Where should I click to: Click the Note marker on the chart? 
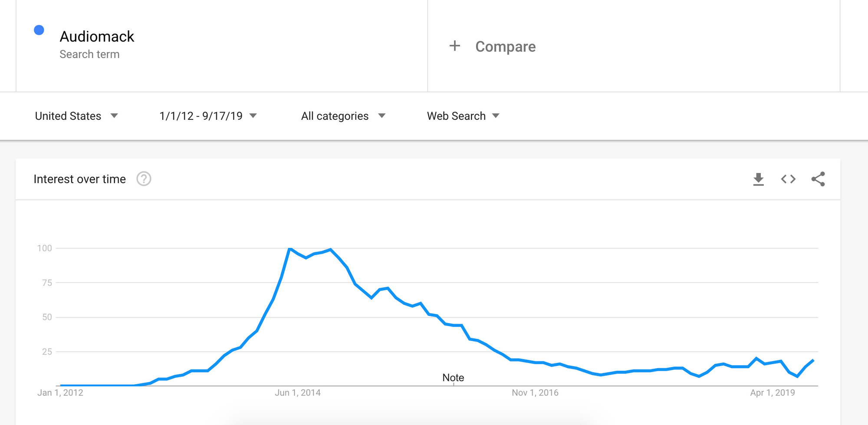(x=453, y=378)
